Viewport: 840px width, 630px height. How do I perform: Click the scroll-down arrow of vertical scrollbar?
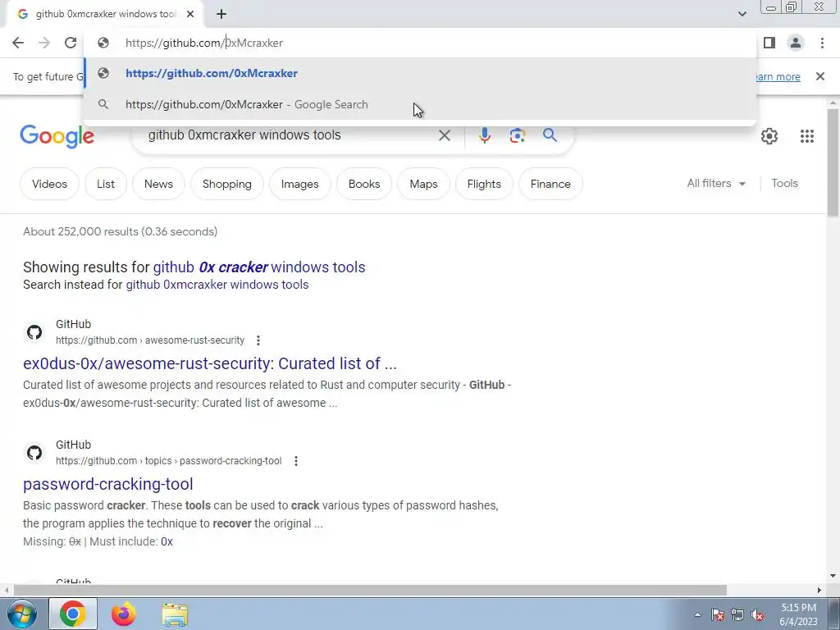pyautogui.click(x=833, y=576)
